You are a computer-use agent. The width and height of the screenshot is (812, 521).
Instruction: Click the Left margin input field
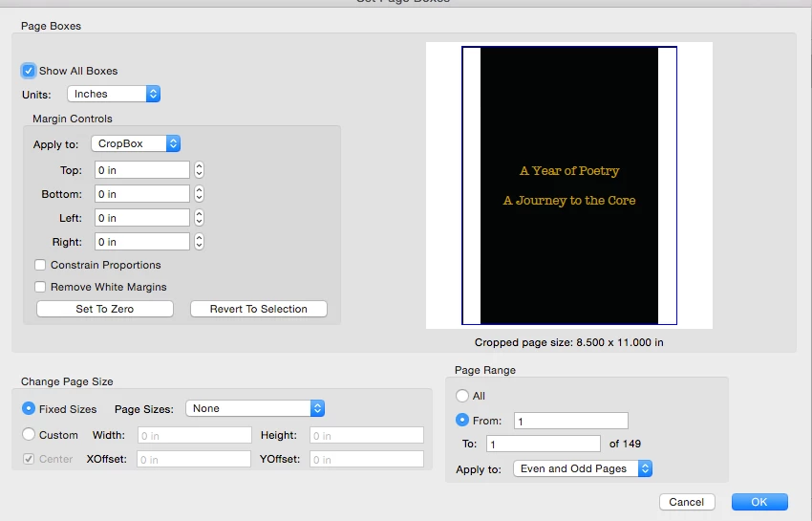pyautogui.click(x=142, y=218)
